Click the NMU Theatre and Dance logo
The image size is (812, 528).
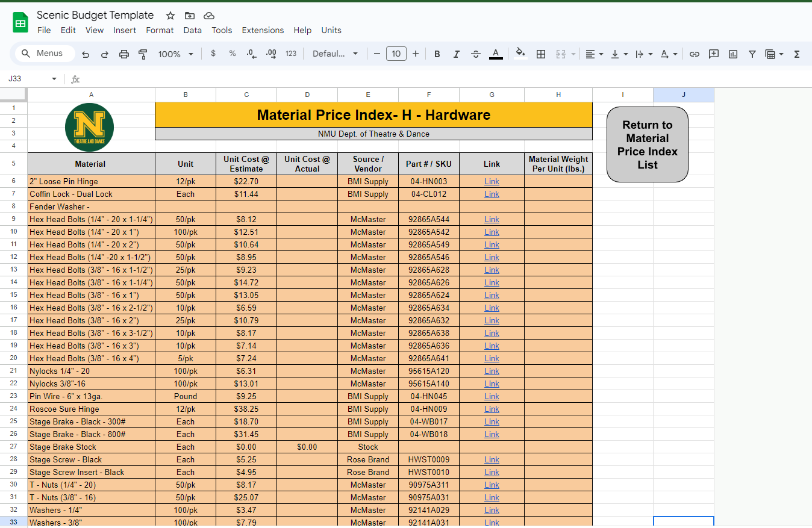89,127
